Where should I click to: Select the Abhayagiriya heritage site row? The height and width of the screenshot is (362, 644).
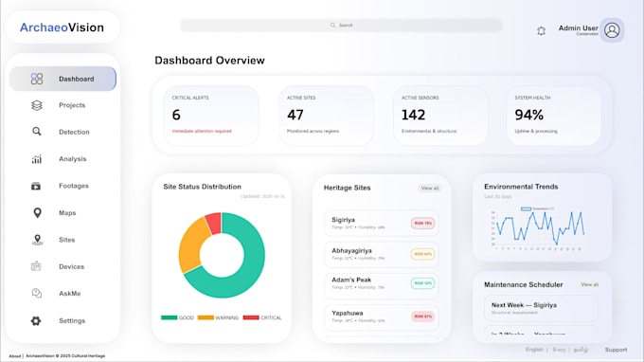(382, 254)
